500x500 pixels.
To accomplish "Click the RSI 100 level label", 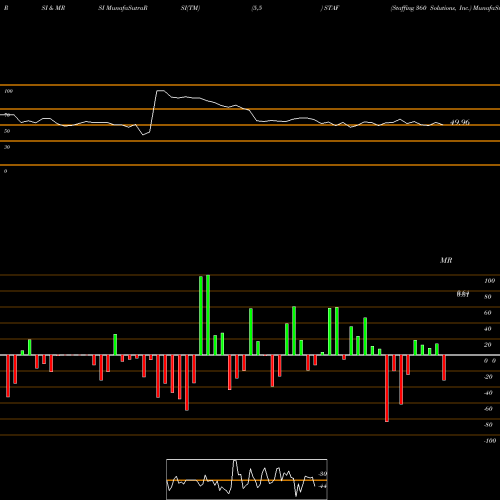I will point(8,91).
